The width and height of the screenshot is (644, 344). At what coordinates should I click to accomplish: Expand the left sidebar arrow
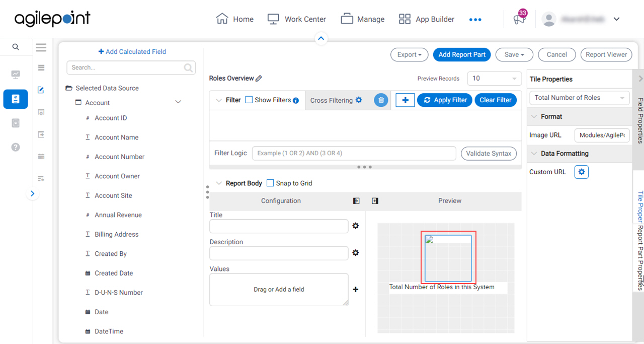(x=32, y=193)
